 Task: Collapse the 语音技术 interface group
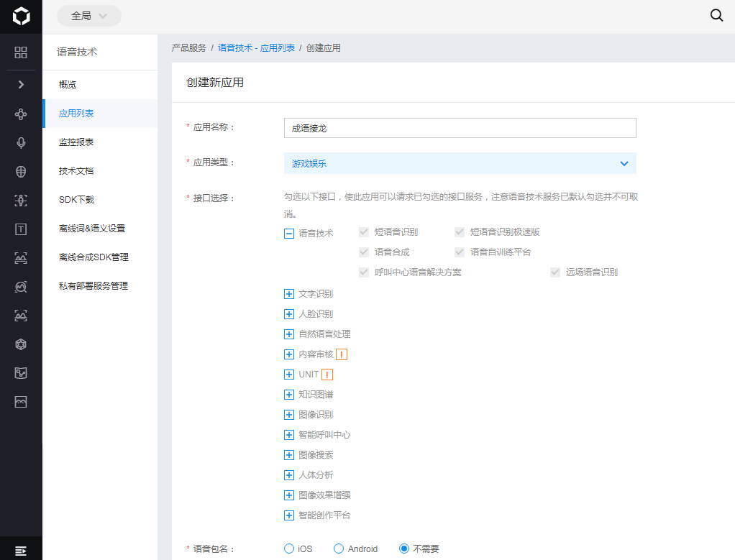289,234
